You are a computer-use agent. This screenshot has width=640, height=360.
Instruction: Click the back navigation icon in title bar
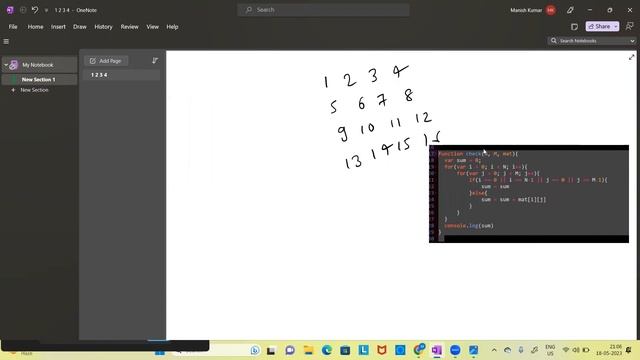click(23, 10)
